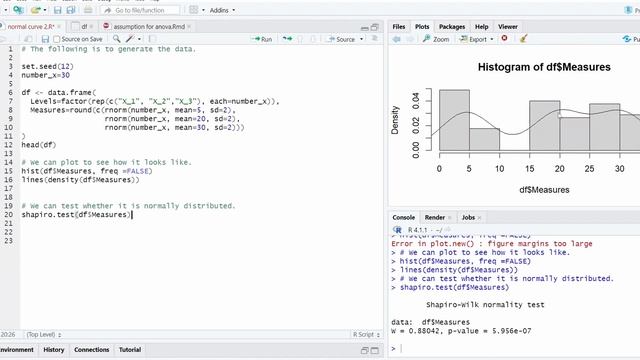Expand the code tools wand dropdown arrow
The height and width of the screenshot is (360, 640).
coord(139,39)
